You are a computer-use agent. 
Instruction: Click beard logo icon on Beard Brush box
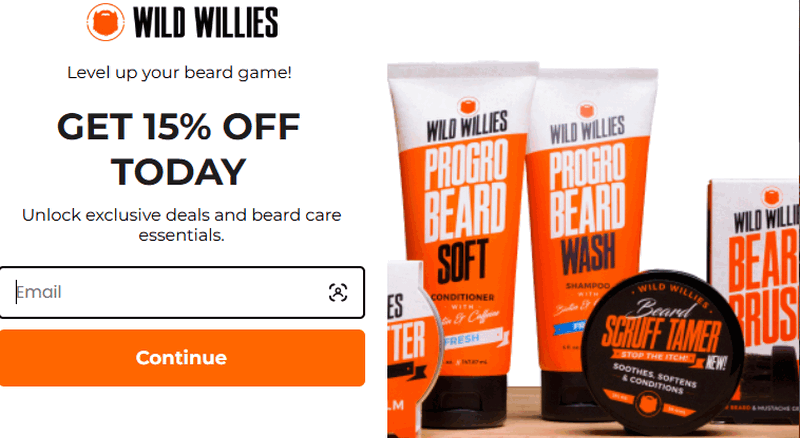point(771,197)
